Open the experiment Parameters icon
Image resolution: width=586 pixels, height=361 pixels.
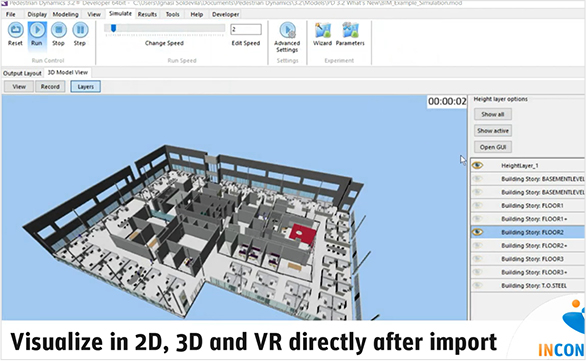pyautogui.click(x=350, y=30)
